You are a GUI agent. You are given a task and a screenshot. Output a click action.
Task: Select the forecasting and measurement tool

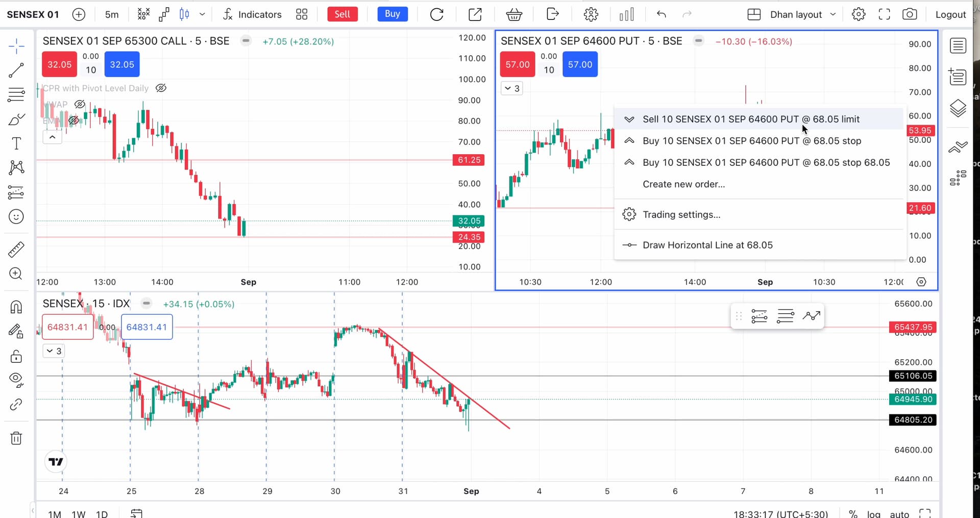[x=16, y=192]
